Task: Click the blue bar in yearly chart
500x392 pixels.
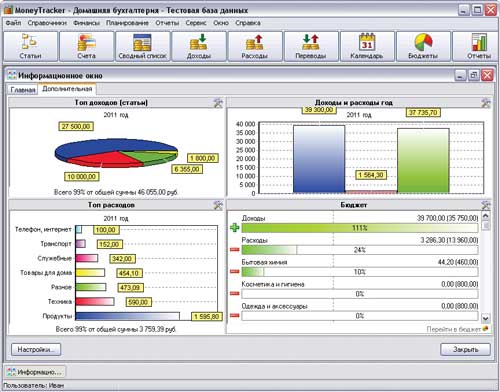Action: pos(319,159)
